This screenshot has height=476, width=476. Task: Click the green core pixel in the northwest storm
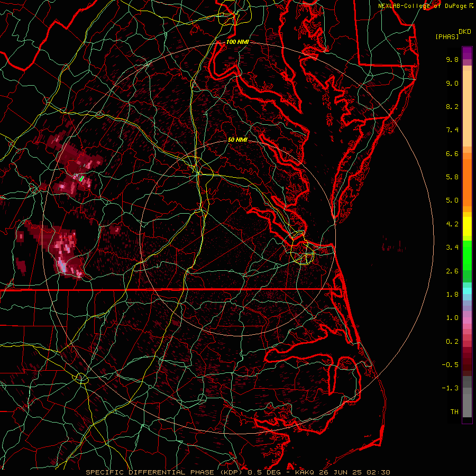pyautogui.click(x=81, y=178)
